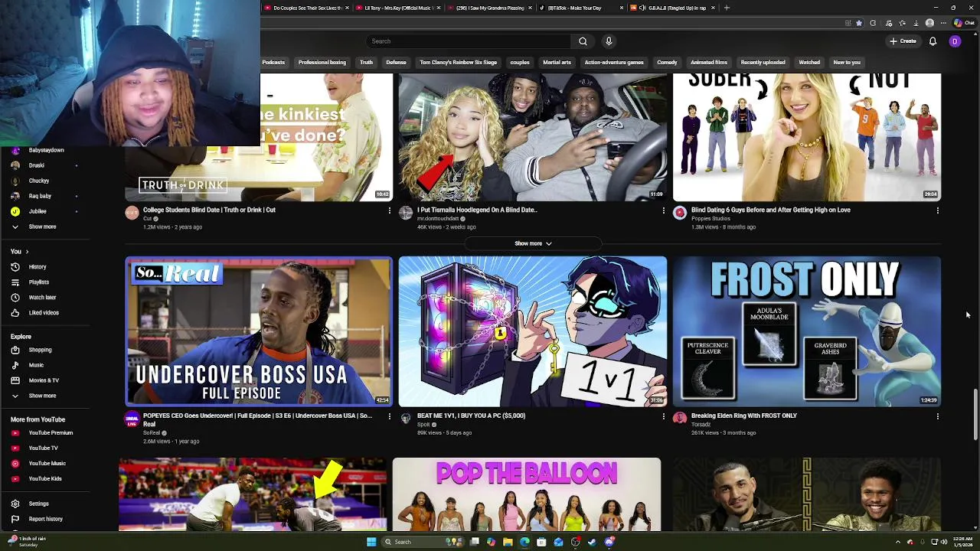This screenshot has width=980, height=551.
Task: Select Tom Clancy's Rainbow Six Siege chip
Action: point(458,62)
